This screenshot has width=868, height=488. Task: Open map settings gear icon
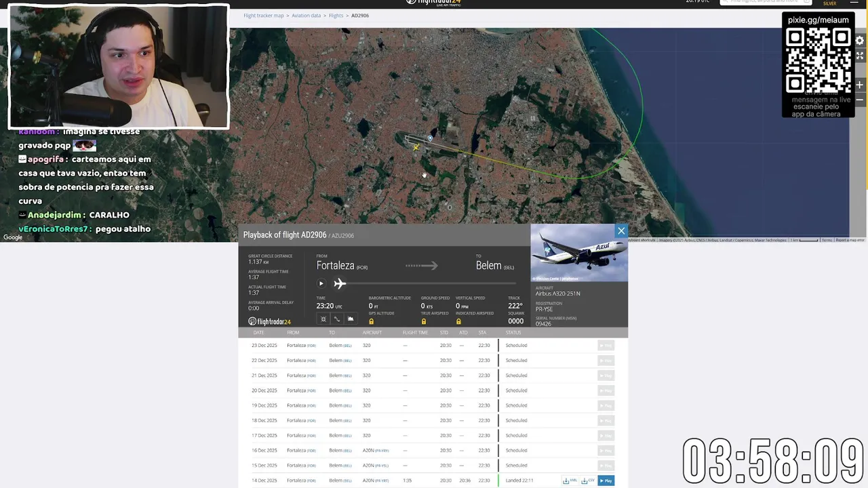859,41
